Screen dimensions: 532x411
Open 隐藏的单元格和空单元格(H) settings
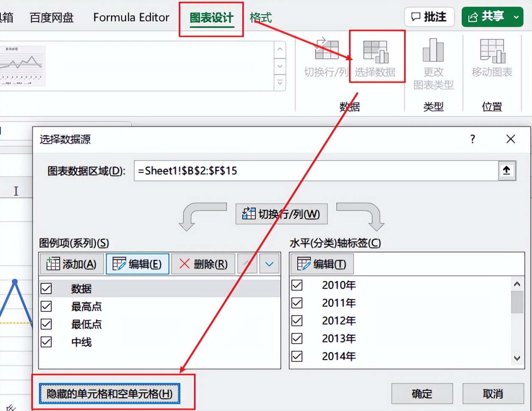pyautogui.click(x=110, y=394)
